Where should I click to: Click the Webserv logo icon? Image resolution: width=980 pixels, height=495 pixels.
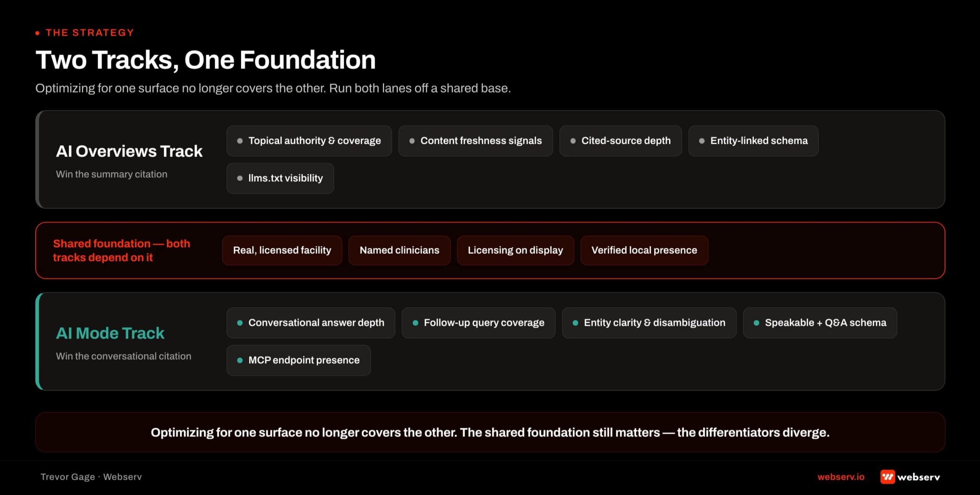[887, 477]
